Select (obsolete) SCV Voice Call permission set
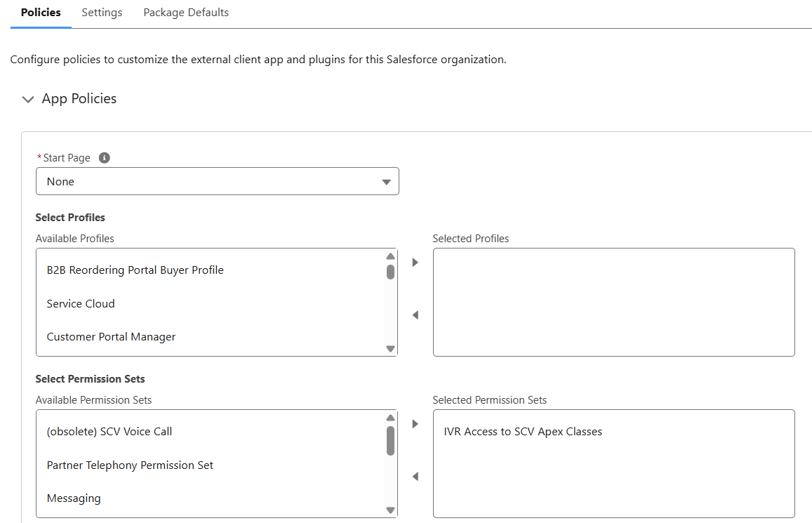 (x=109, y=431)
